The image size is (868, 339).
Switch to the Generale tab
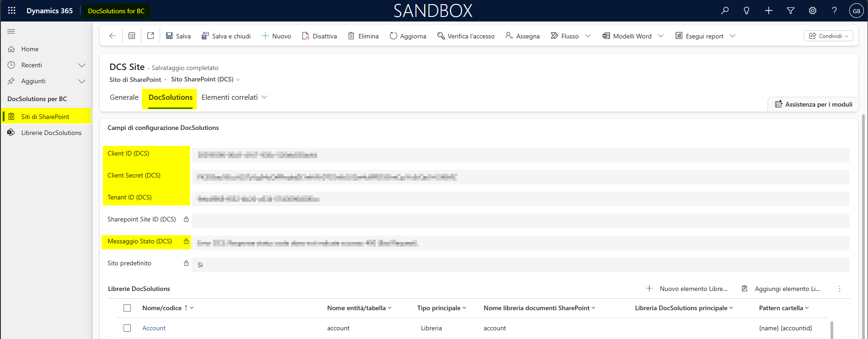click(124, 97)
